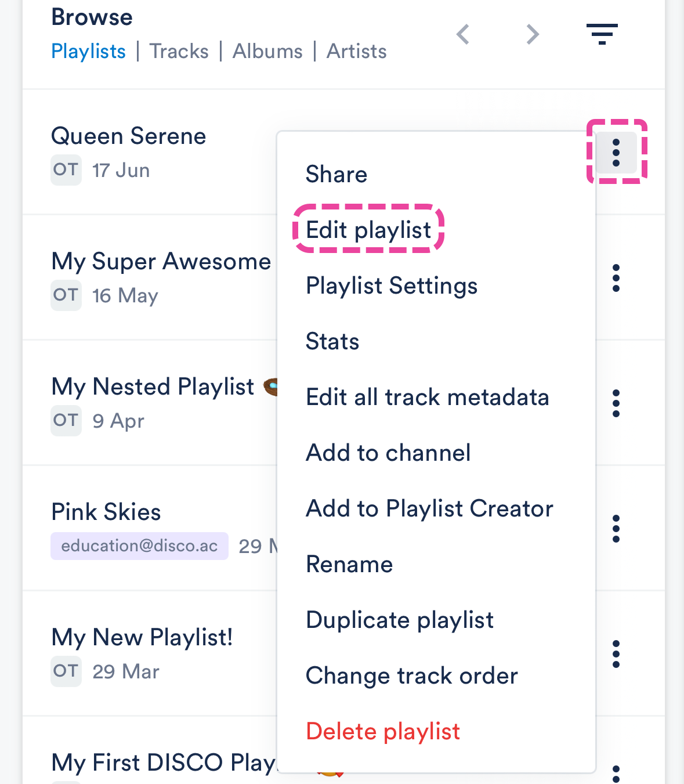Open the three-dot menu for My Super Awesome
This screenshot has width=684, height=784.
[616, 279]
